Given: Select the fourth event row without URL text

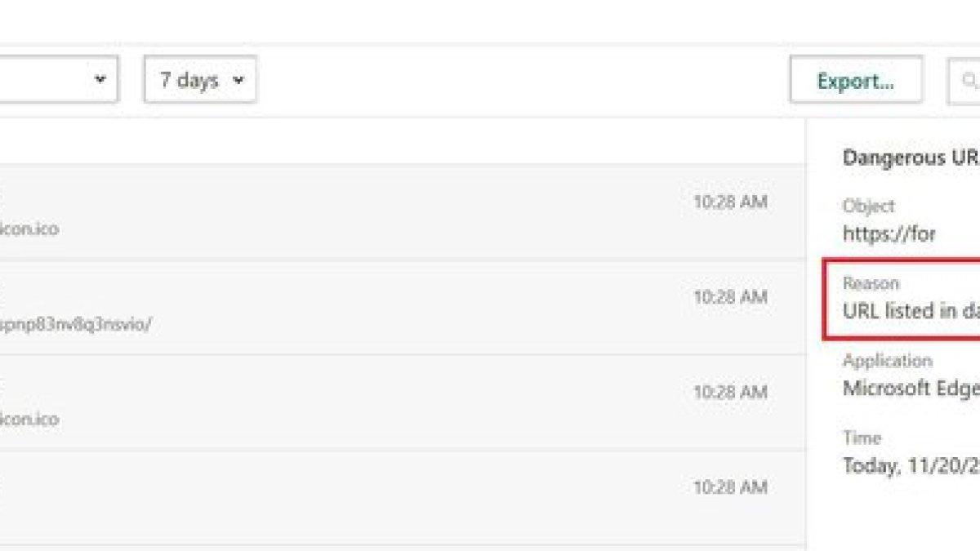Looking at the screenshot, I should tap(399, 497).
